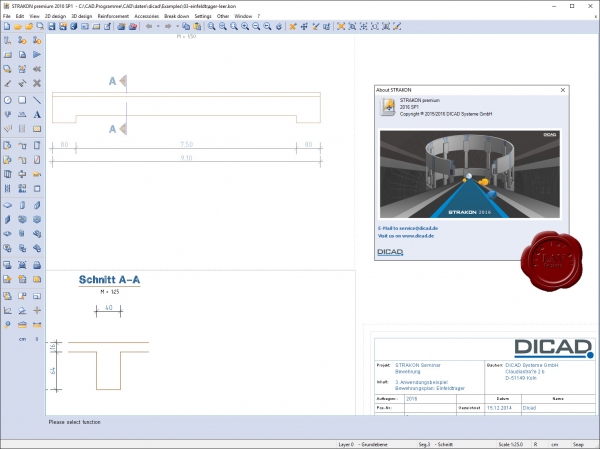Select the Text 'A' tool
The height and width of the screenshot is (449, 600).
pyautogui.click(x=37, y=114)
